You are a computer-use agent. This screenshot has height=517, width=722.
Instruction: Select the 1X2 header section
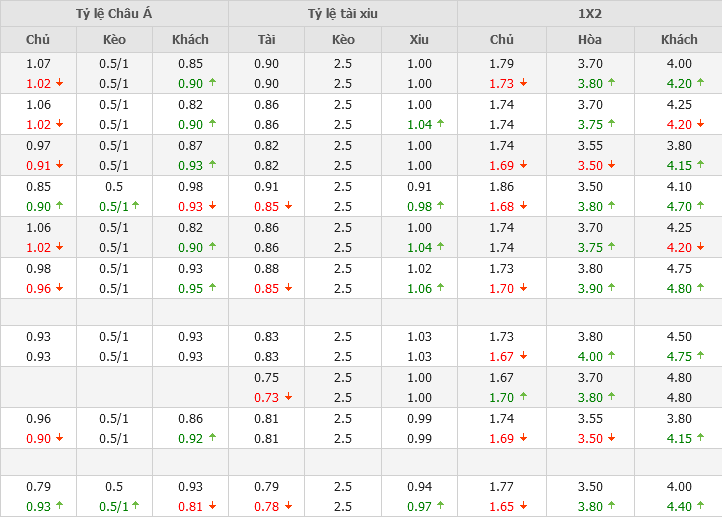coord(589,14)
